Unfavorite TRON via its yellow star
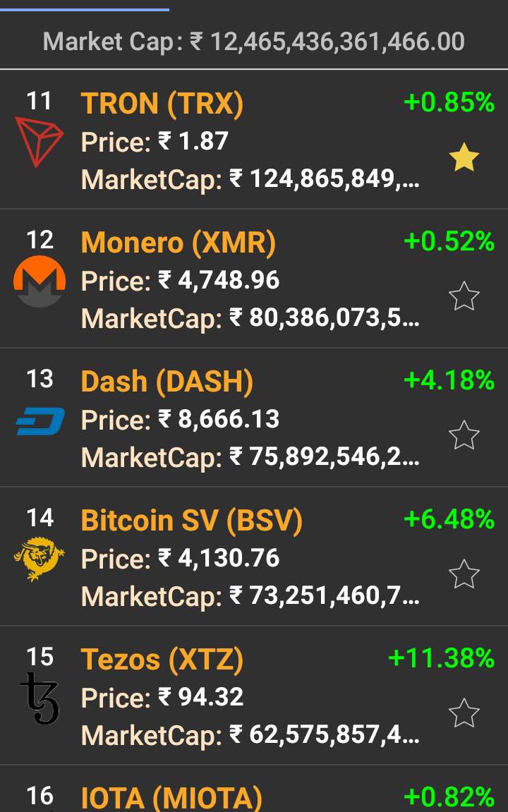The image size is (508, 812). [x=464, y=157]
